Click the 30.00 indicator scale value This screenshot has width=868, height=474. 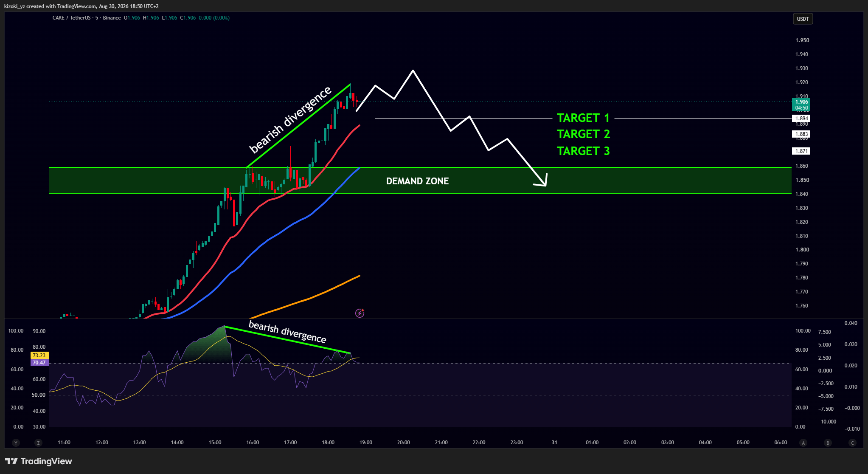tap(39, 427)
